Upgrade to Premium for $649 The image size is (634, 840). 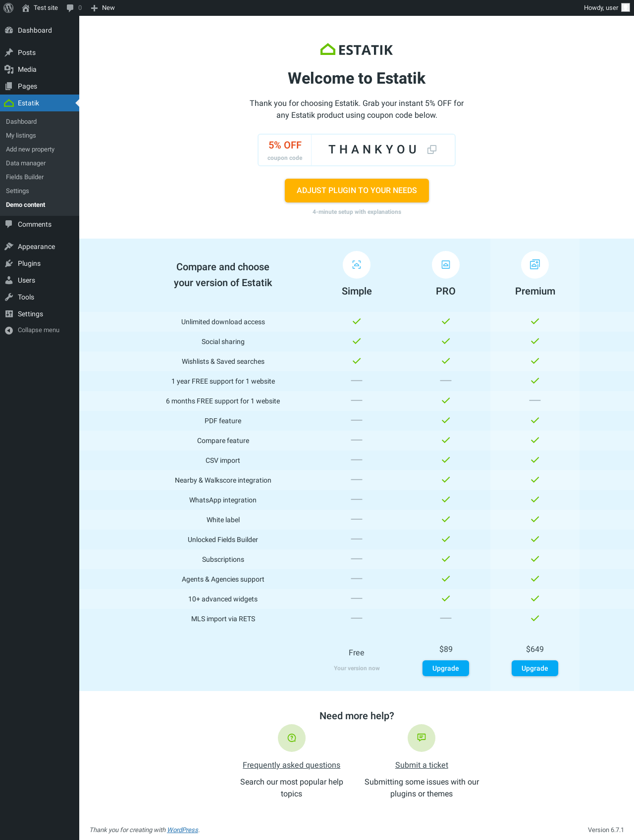click(x=535, y=668)
